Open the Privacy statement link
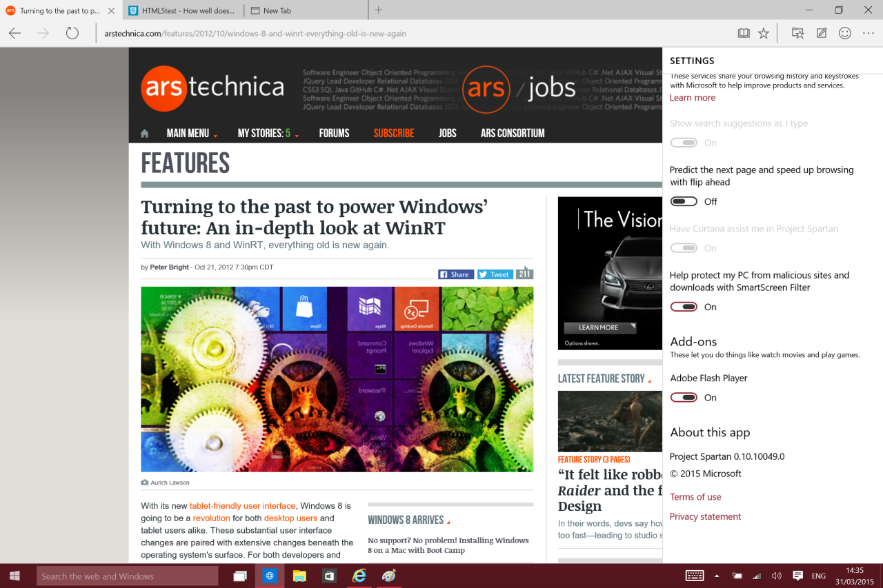Image resolution: width=883 pixels, height=588 pixels. 705,516
